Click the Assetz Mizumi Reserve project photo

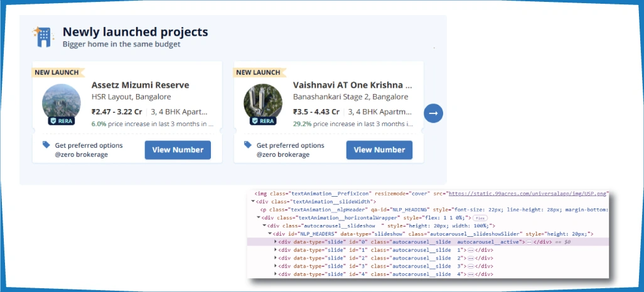(62, 102)
